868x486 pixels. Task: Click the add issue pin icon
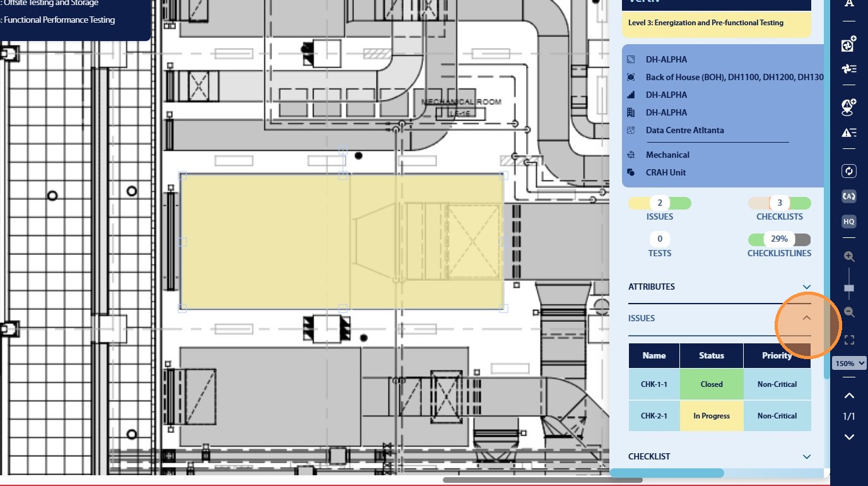click(x=849, y=107)
